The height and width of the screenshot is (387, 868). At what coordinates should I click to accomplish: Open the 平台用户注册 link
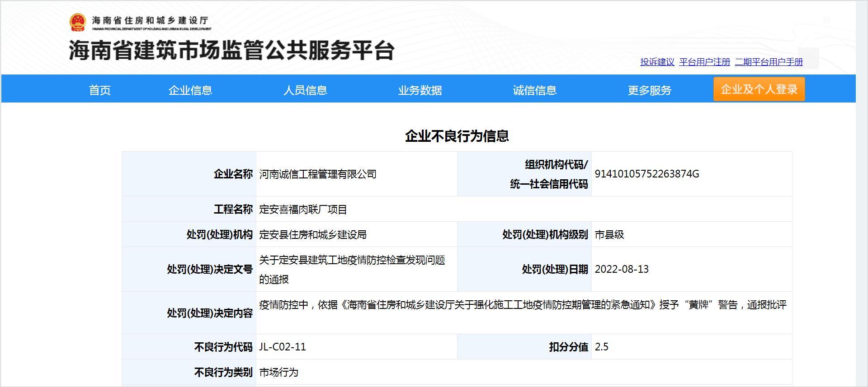705,62
